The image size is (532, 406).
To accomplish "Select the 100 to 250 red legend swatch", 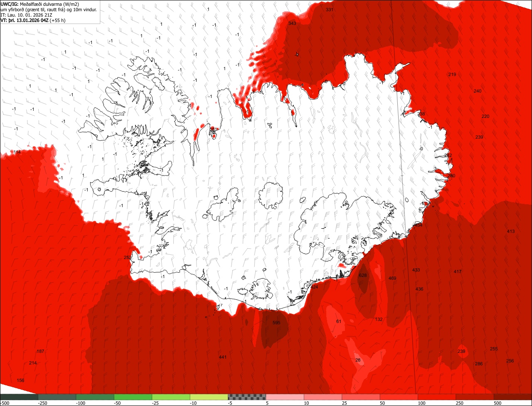I will click(x=437, y=397).
